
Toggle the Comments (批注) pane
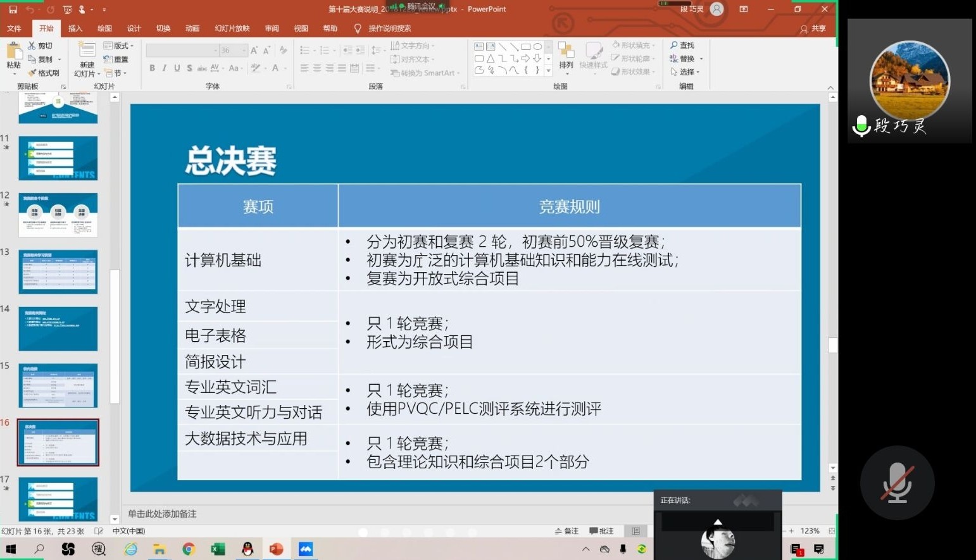601,531
